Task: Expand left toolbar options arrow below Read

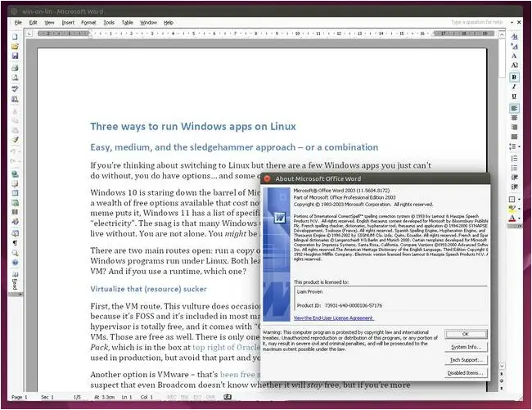Action: [x=20, y=295]
